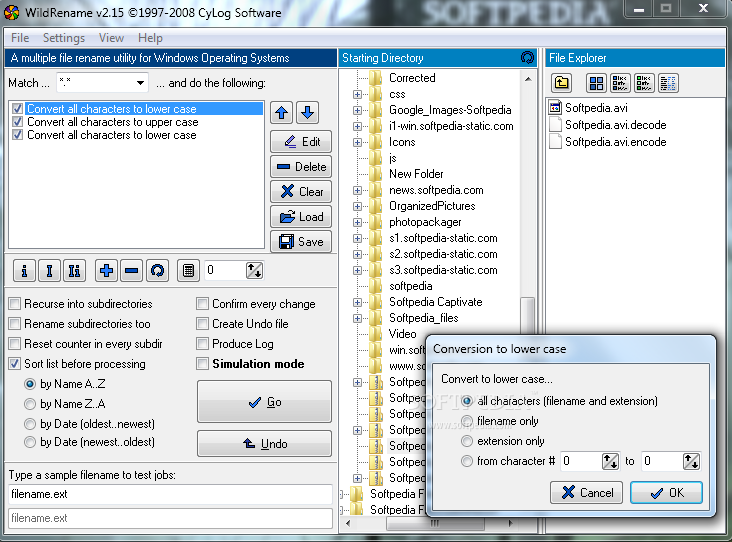This screenshot has height=542, width=732.
Task: Enable Recurse into subdirectories
Action: (x=14, y=304)
